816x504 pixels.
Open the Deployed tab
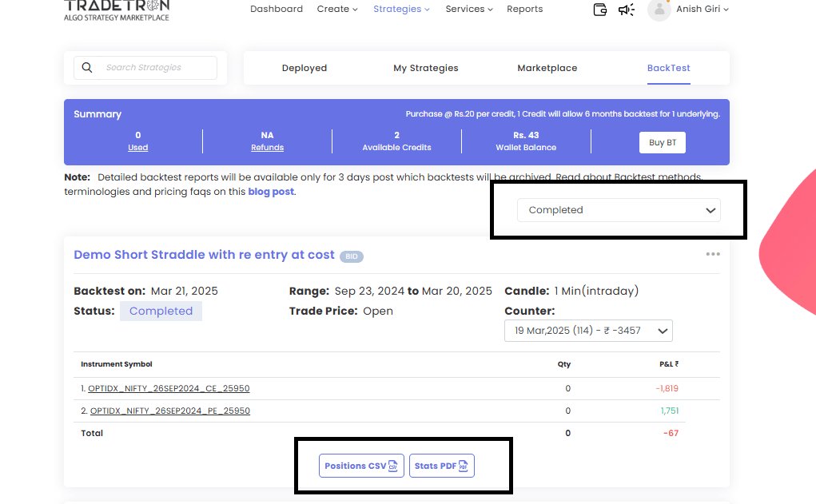305,68
